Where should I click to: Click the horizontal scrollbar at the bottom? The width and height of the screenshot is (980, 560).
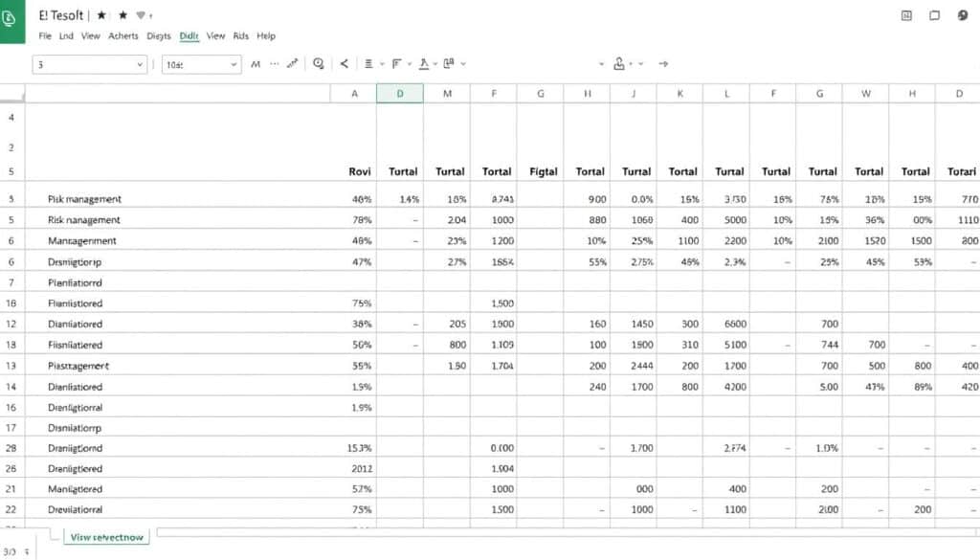[x=565, y=532]
